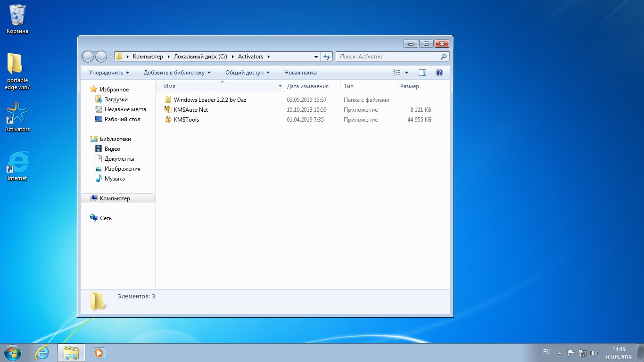Expand the Общий доступ dropdown
This screenshot has width=644, height=362.
click(x=248, y=73)
